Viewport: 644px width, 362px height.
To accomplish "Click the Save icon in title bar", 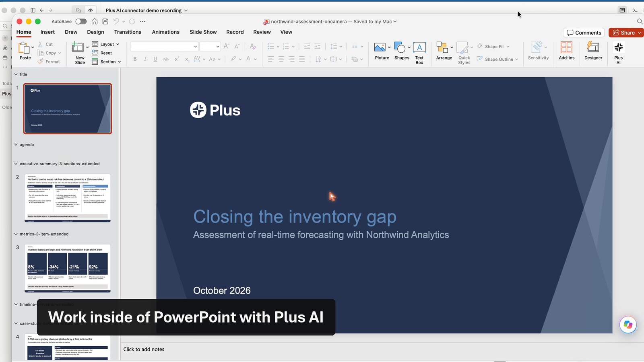I will click(105, 21).
